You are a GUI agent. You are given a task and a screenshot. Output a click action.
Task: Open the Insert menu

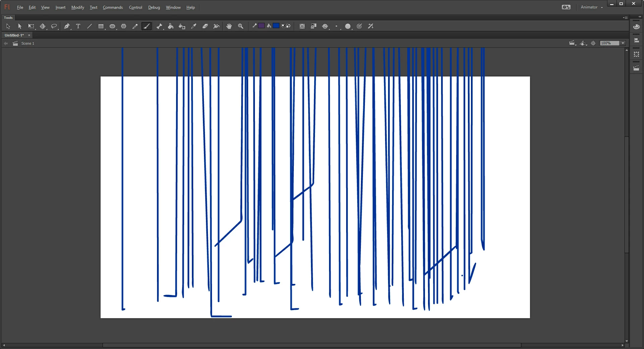point(60,7)
